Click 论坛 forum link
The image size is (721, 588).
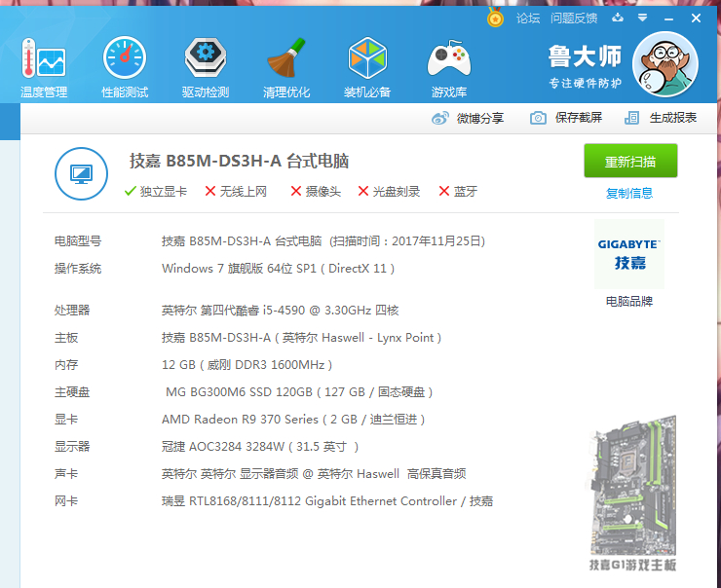click(x=527, y=18)
